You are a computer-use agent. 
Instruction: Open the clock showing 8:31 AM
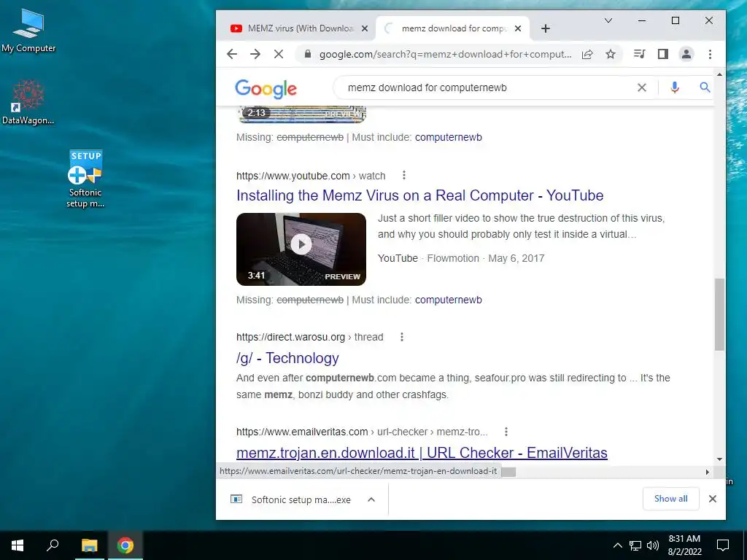[684, 545]
